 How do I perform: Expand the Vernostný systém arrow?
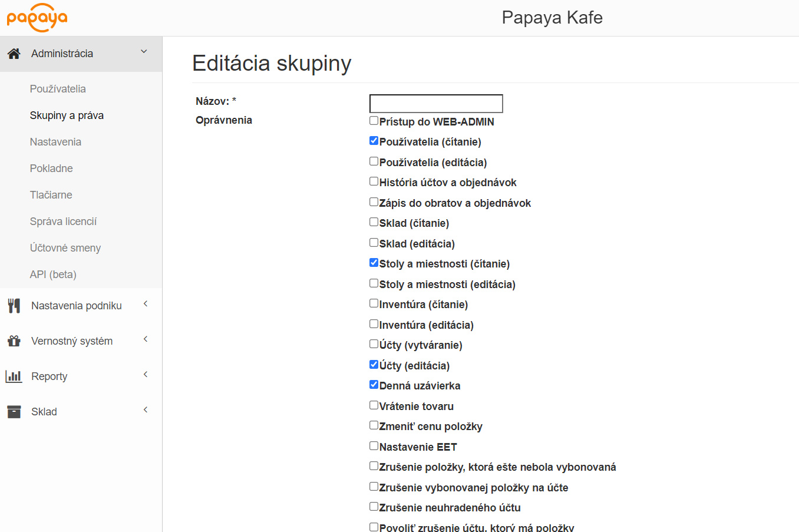point(145,339)
